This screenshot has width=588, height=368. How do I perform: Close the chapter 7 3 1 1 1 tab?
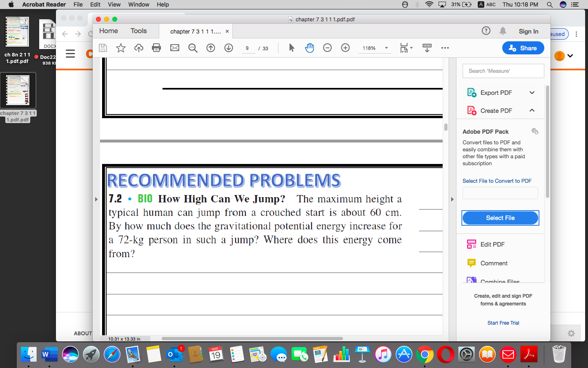[x=227, y=31]
